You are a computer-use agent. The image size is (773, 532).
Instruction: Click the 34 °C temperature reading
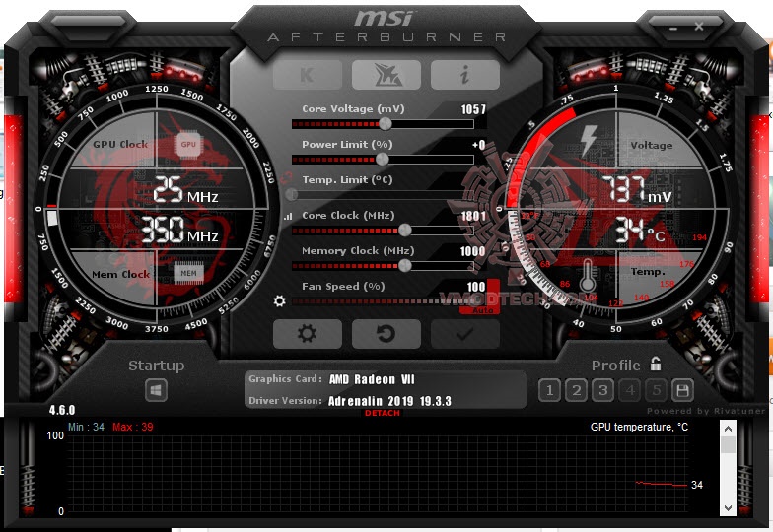point(640,231)
